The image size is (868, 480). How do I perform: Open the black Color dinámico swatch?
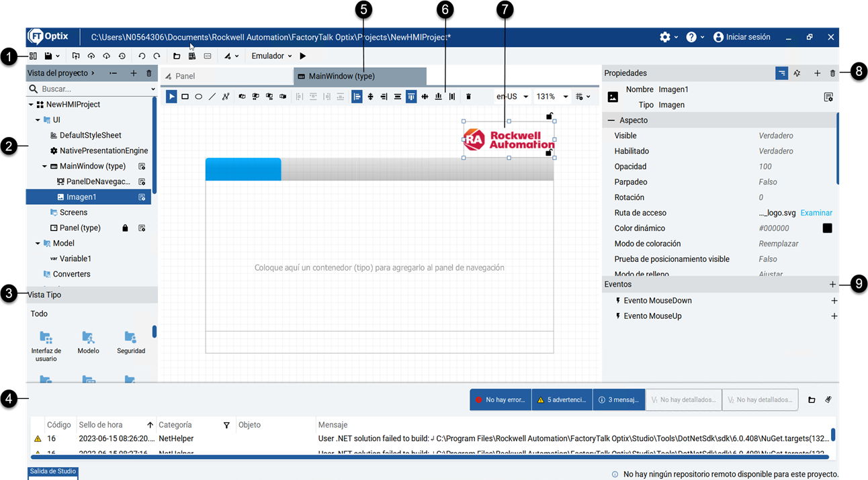pyautogui.click(x=828, y=228)
